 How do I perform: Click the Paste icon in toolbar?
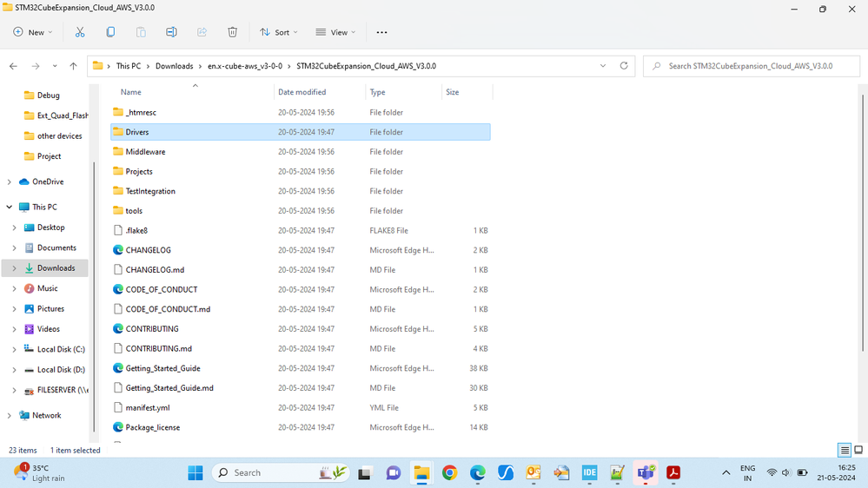point(141,32)
